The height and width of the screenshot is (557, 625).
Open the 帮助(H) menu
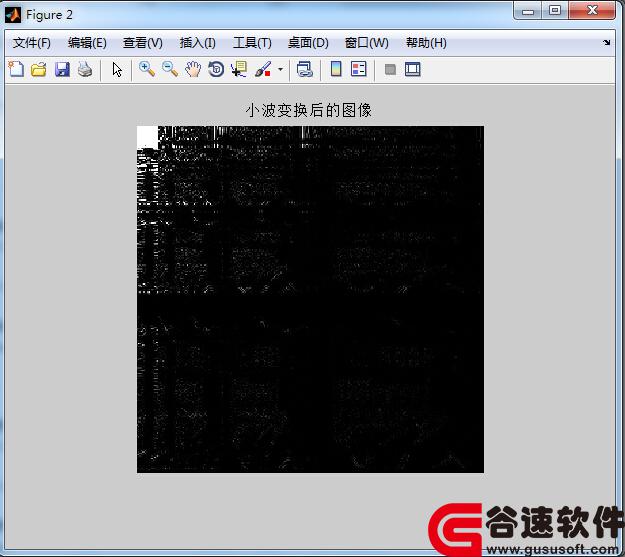pos(426,43)
